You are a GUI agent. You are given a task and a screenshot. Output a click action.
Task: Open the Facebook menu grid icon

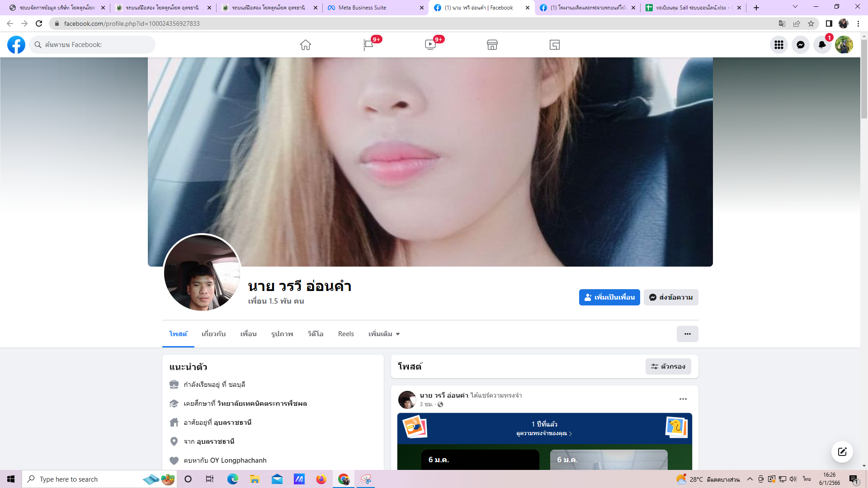coord(778,45)
